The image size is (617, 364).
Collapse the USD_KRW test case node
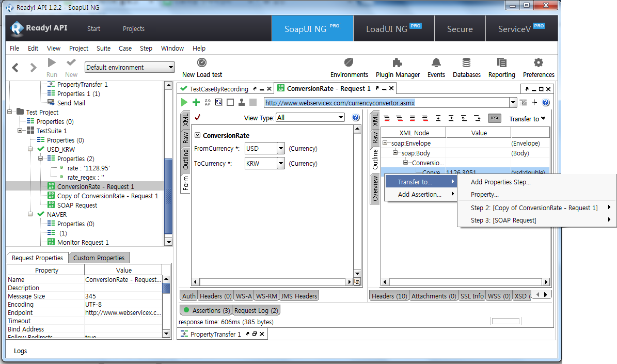click(x=31, y=150)
